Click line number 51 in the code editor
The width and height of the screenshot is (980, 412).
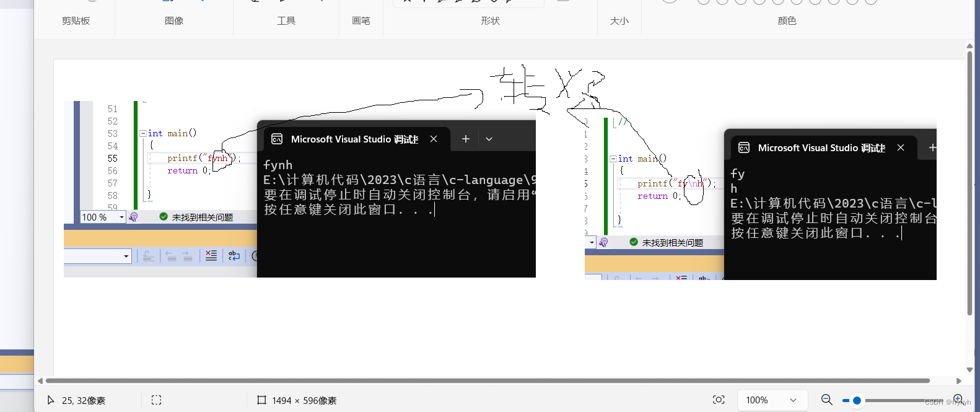112,108
